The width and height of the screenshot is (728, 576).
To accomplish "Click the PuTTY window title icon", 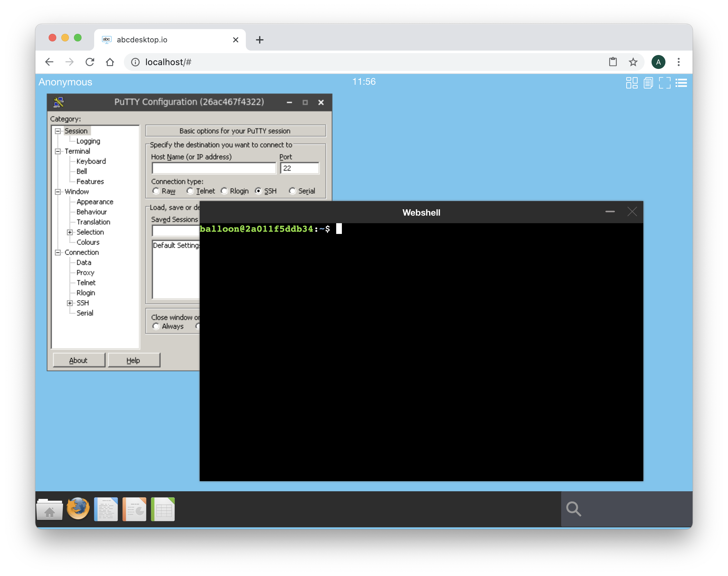I will 59,102.
